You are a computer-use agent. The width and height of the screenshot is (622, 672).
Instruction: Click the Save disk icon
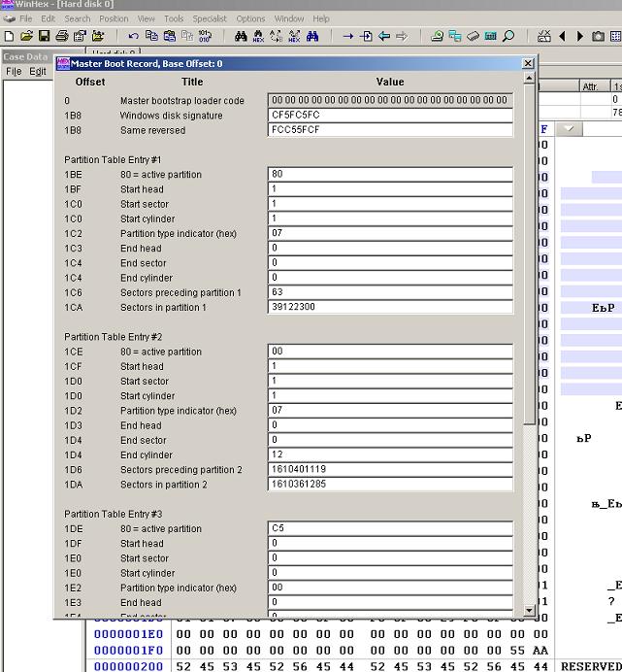click(x=44, y=37)
